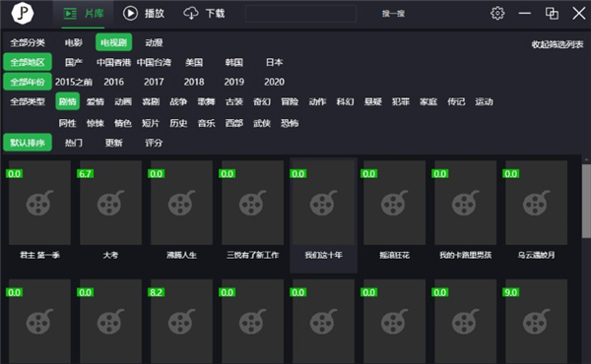Select the 历史 history genre
The width and height of the screenshot is (591, 364).
pyautogui.click(x=178, y=123)
